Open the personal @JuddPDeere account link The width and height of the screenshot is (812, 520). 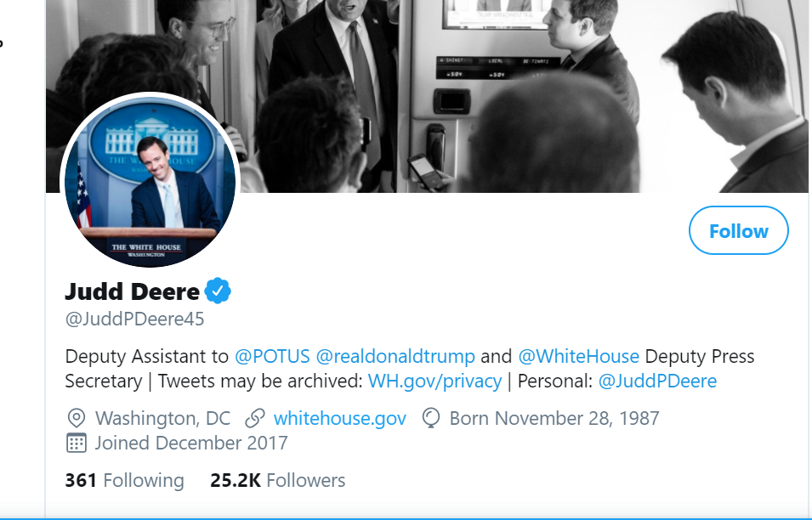coord(657,381)
